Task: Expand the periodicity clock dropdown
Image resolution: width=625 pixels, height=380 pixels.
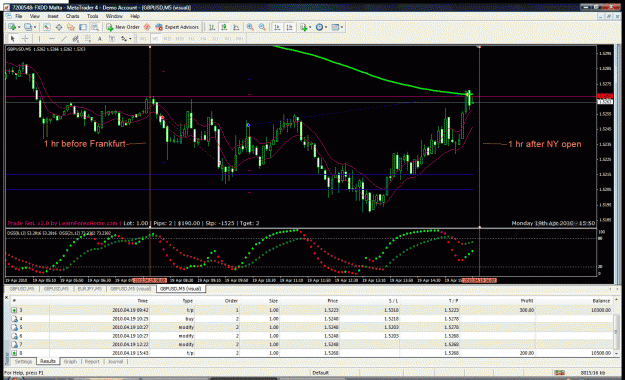Action: click(326, 27)
